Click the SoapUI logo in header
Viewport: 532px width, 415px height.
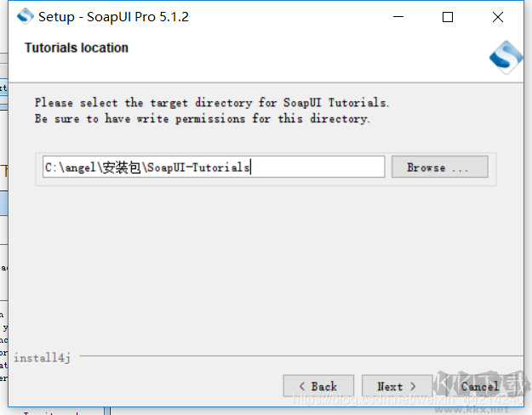pyautogui.click(x=505, y=57)
